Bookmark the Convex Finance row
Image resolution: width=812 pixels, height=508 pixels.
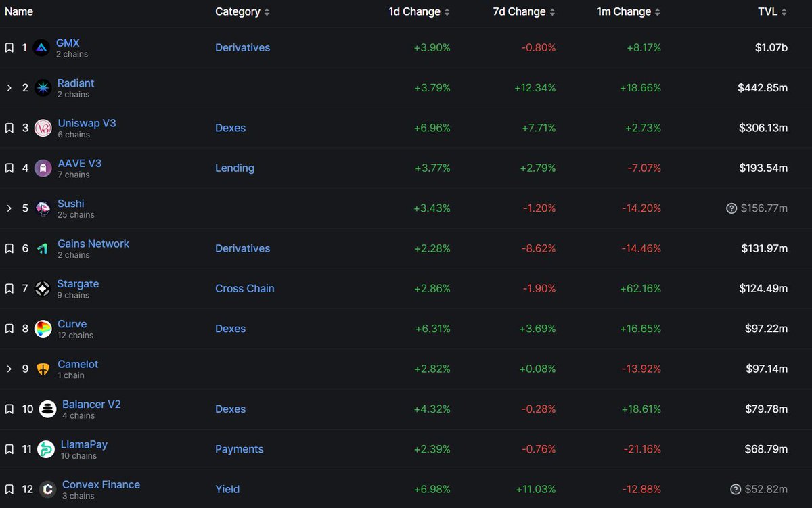(9, 489)
